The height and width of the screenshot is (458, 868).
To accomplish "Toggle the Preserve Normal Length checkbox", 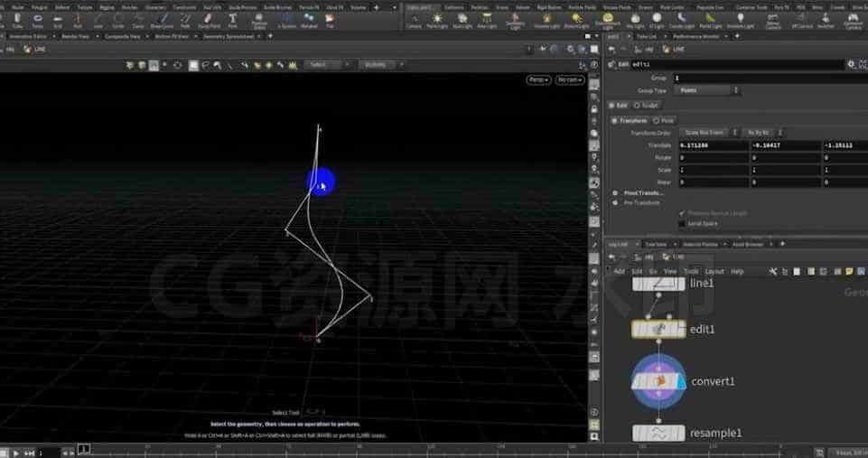I will pos(682,213).
